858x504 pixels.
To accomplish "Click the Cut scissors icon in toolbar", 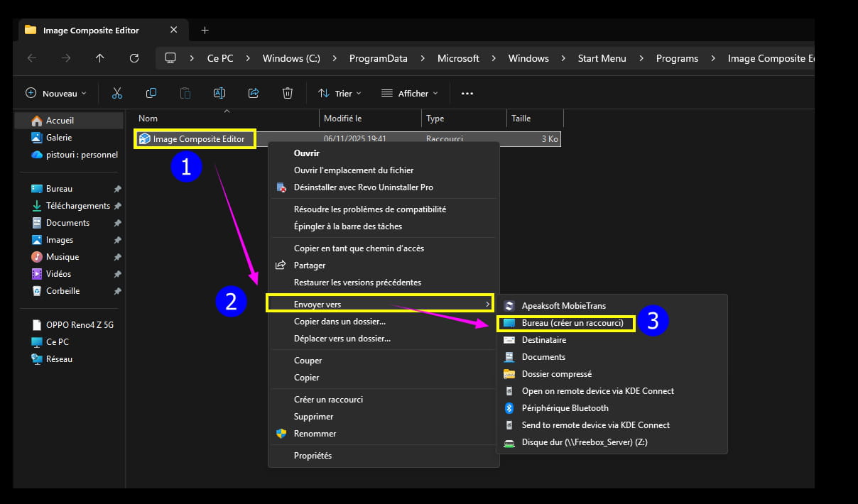I will pyautogui.click(x=117, y=93).
